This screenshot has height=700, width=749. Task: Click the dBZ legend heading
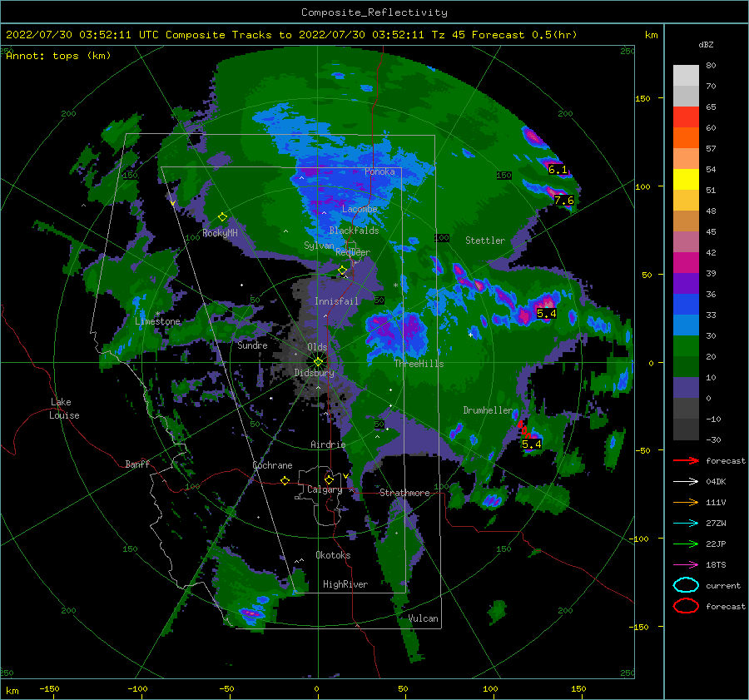click(x=706, y=44)
